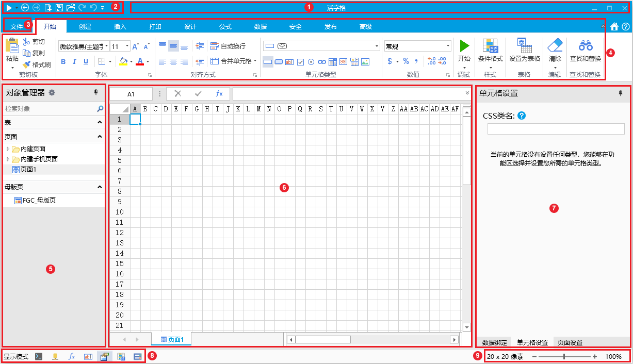This screenshot has width=633, height=364.
Task: Click the Conditional Format (条件格式) icon
Action: (x=490, y=45)
